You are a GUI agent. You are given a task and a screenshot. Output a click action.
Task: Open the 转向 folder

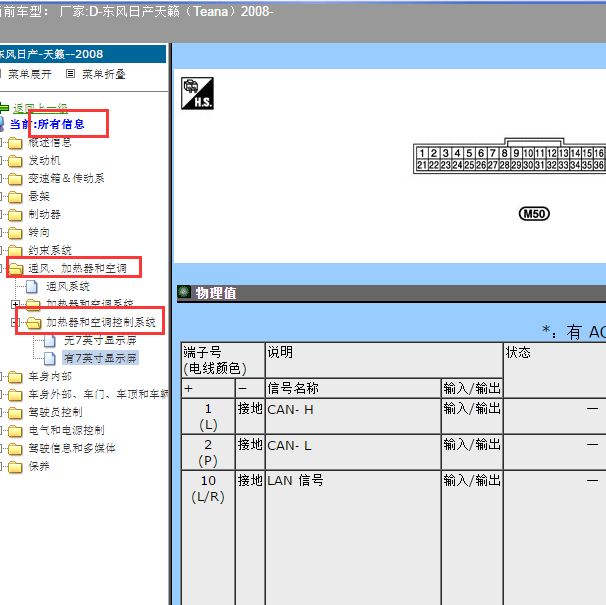click(x=39, y=232)
